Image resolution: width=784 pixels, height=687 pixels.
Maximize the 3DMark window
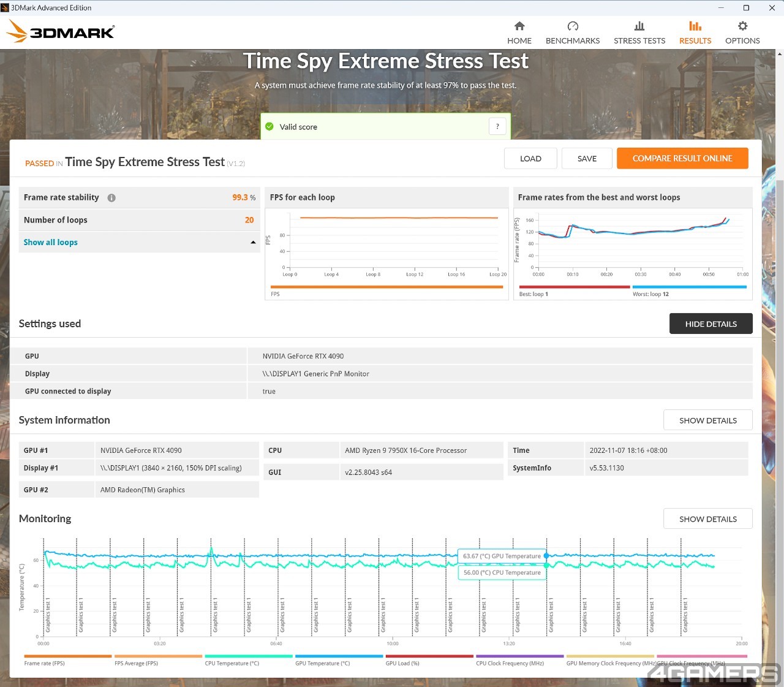click(746, 8)
